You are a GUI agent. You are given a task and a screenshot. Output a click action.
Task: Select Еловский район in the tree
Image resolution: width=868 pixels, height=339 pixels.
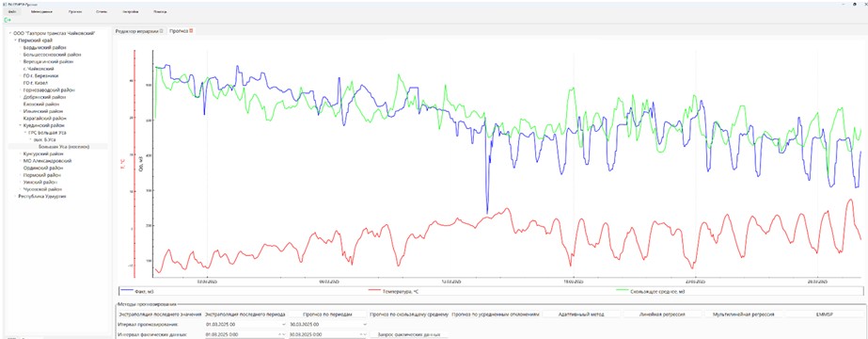click(41, 105)
